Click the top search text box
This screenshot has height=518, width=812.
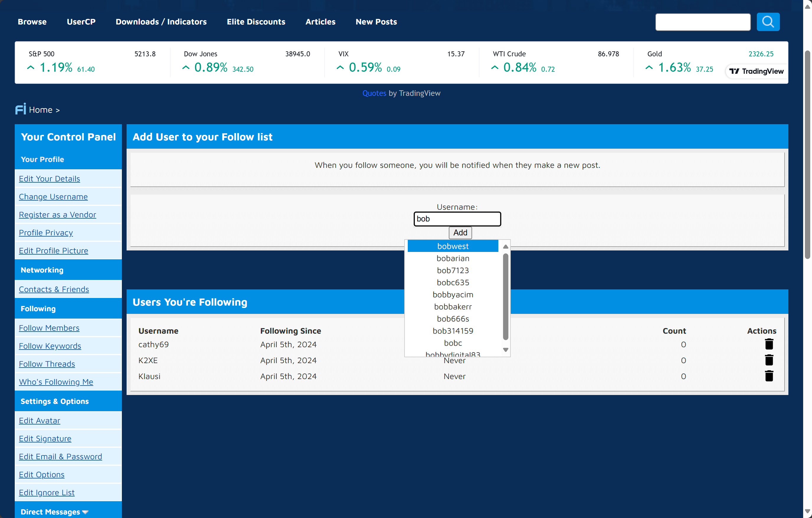click(x=703, y=22)
